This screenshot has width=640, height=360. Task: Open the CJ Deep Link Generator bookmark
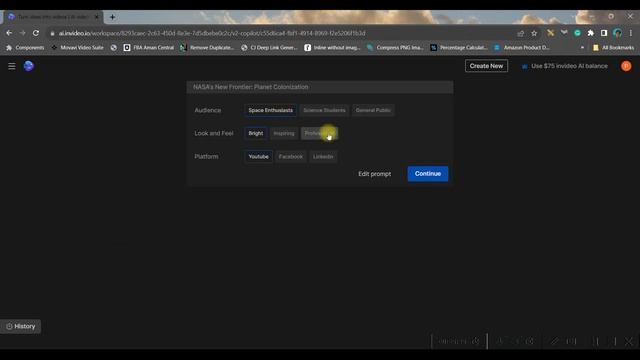pos(269,48)
